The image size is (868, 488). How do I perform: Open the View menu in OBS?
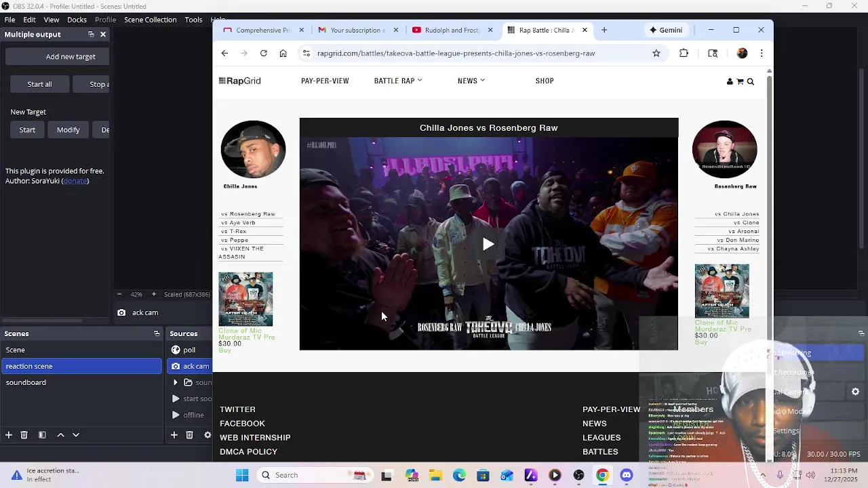tap(52, 20)
